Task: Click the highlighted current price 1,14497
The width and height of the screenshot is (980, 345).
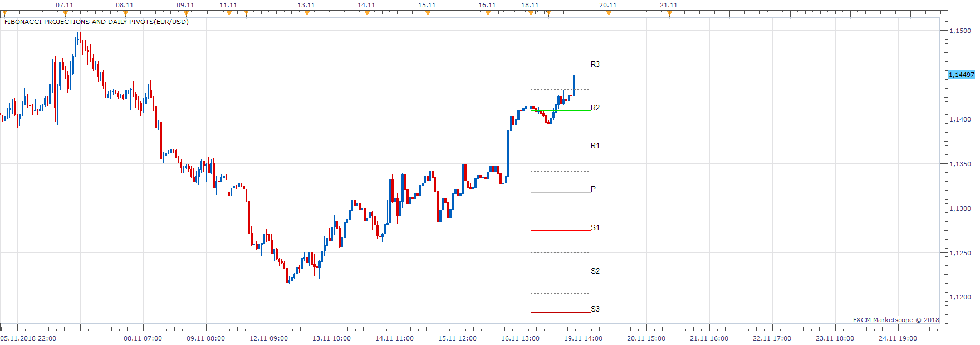Action: click(x=962, y=75)
